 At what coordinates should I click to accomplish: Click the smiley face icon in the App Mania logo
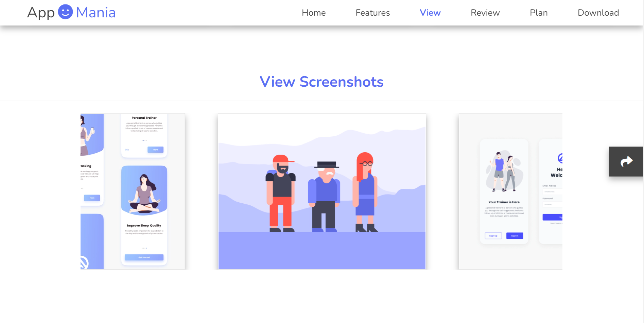point(66,12)
